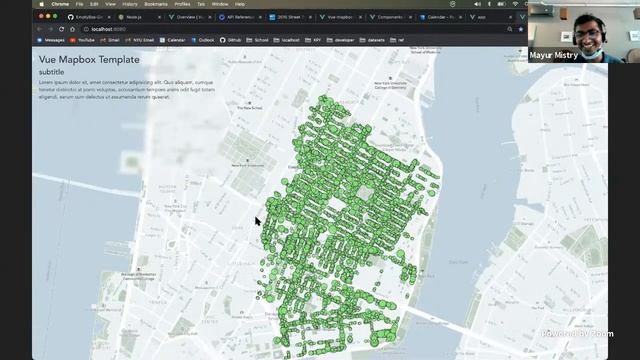The height and width of the screenshot is (360, 640).
Task: Open the volume control in menu bar
Action: pos(477,4)
